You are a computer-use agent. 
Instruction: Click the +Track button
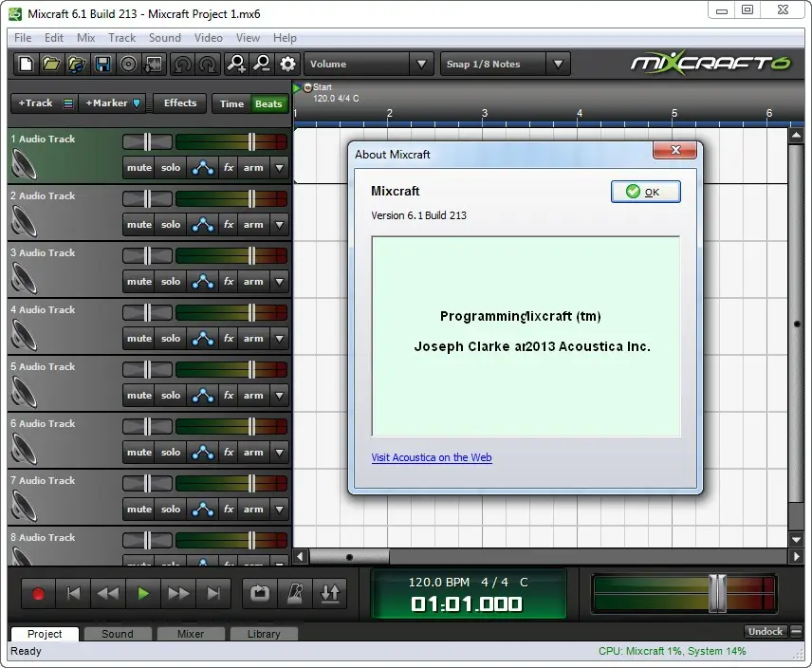[35, 103]
